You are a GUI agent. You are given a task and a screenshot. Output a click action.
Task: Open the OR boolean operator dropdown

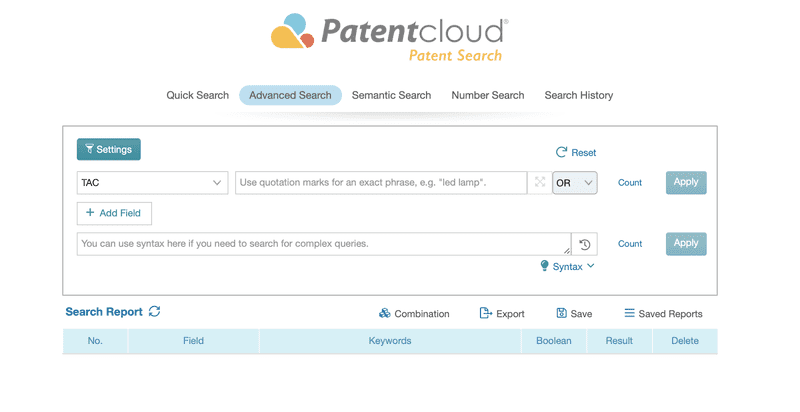pyautogui.click(x=574, y=183)
